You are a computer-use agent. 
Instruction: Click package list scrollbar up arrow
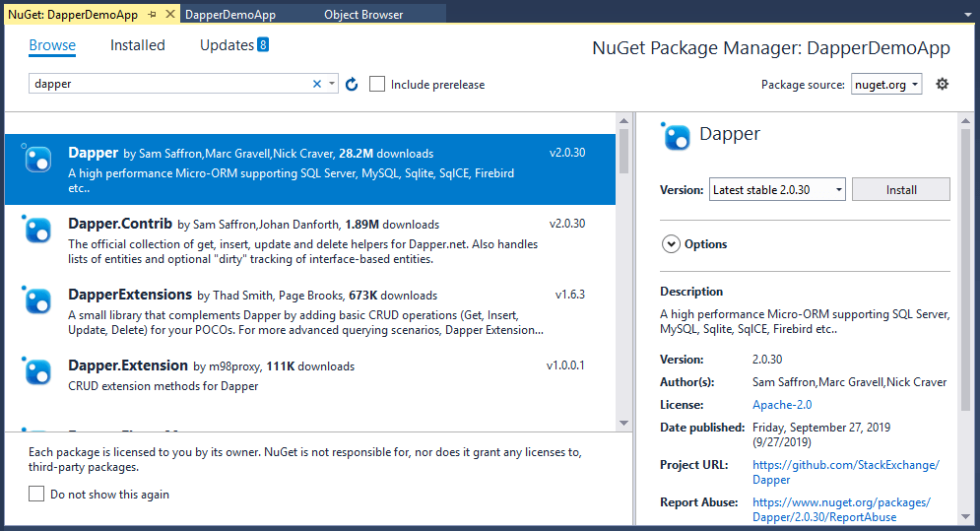(623, 120)
